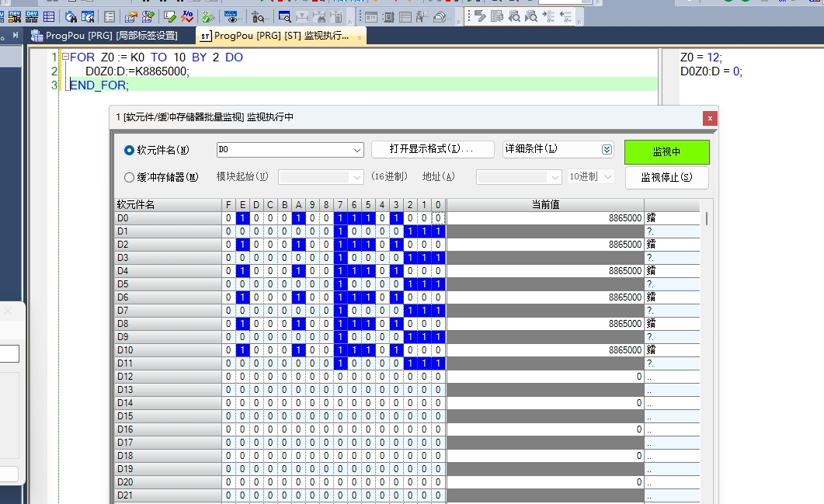Click the table grid icon in top toolbar
Viewport: 824px width, 504px height.
click(x=49, y=16)
